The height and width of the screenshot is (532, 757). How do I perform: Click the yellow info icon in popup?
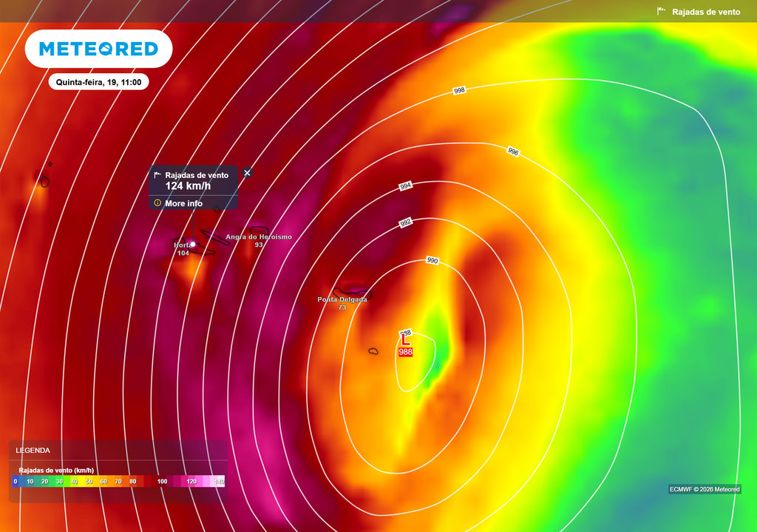[x=157, y=202]
